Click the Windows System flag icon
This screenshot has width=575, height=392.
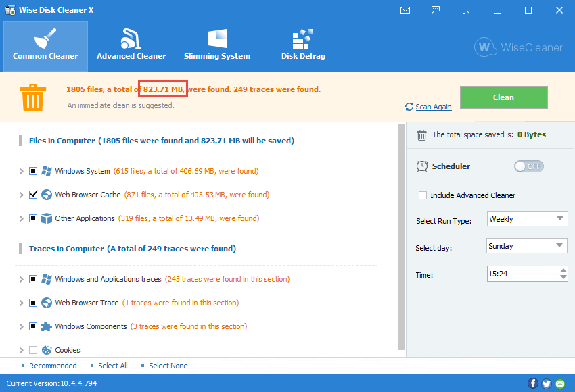[47, 171]
